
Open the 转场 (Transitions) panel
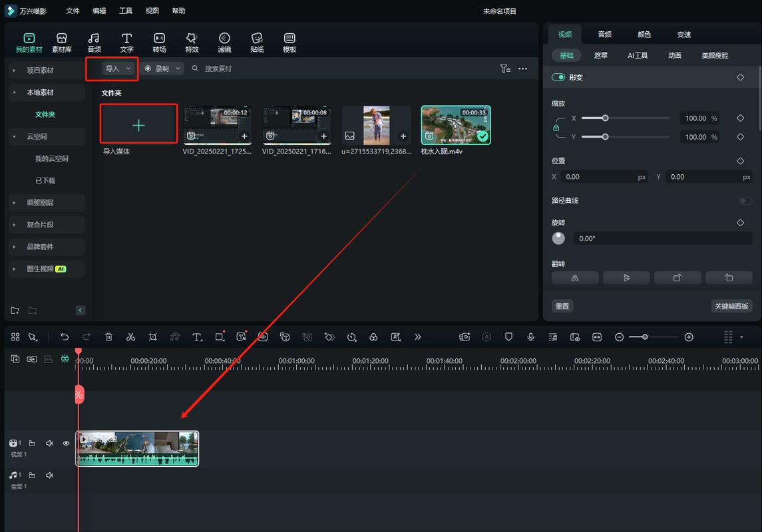pyautogui.click(x=159, y=43)
